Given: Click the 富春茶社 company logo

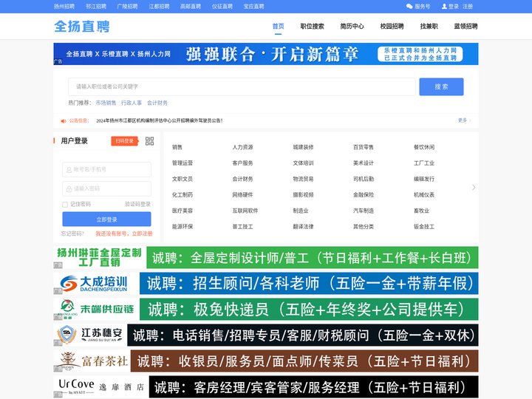Looking at the screenshot, I should click(92, 361).
